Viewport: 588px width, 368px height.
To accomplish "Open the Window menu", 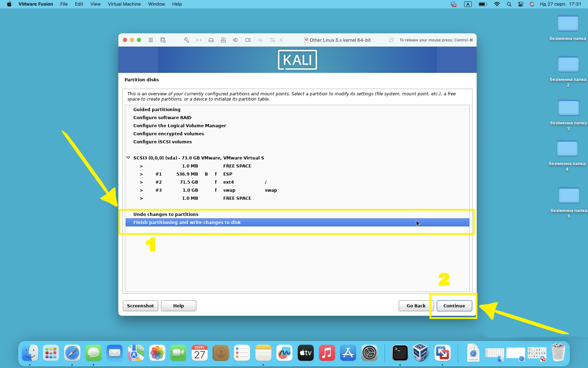I will (x=156, y=4).
